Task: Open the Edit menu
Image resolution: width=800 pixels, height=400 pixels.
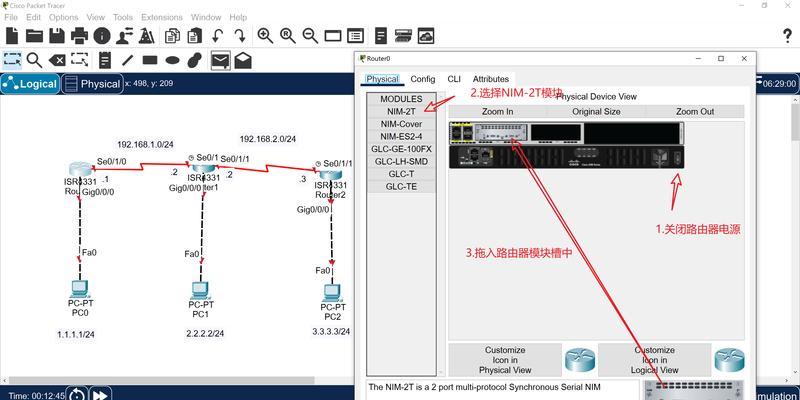Action: [x=34, y=17]
